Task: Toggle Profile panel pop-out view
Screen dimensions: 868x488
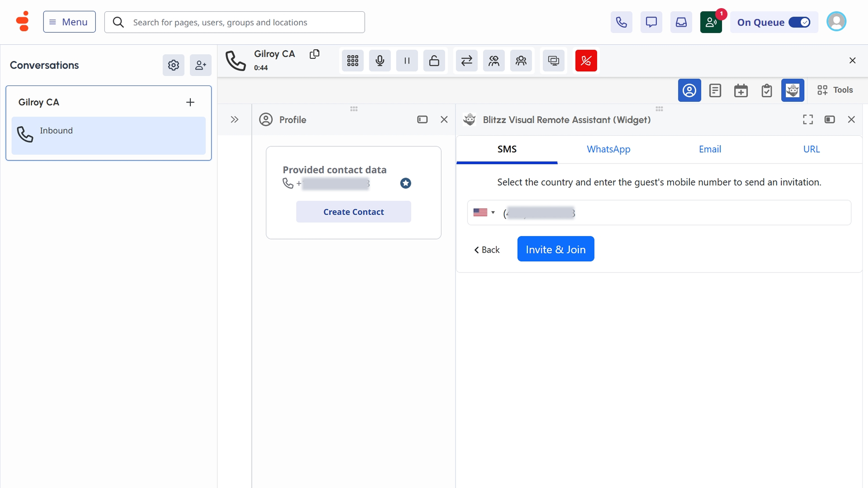Action: 422,120
